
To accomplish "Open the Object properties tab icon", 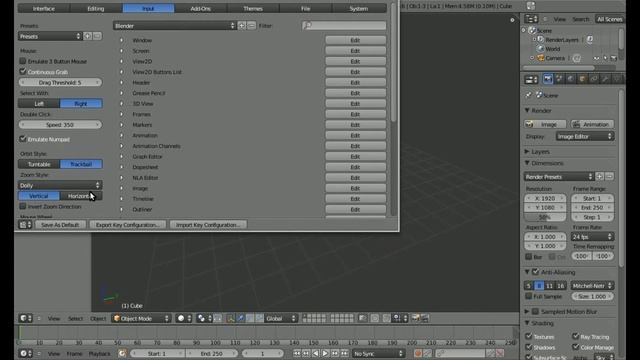I will point(582,79).
